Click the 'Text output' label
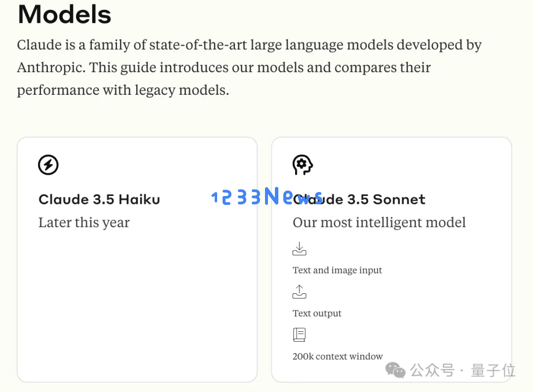This screenshot has width=533, height=392. [317, 313]
